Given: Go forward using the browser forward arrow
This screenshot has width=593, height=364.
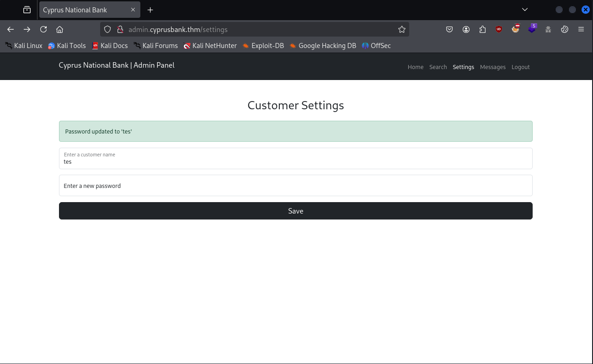Looking at the screenshot, I should coord(27,29).
